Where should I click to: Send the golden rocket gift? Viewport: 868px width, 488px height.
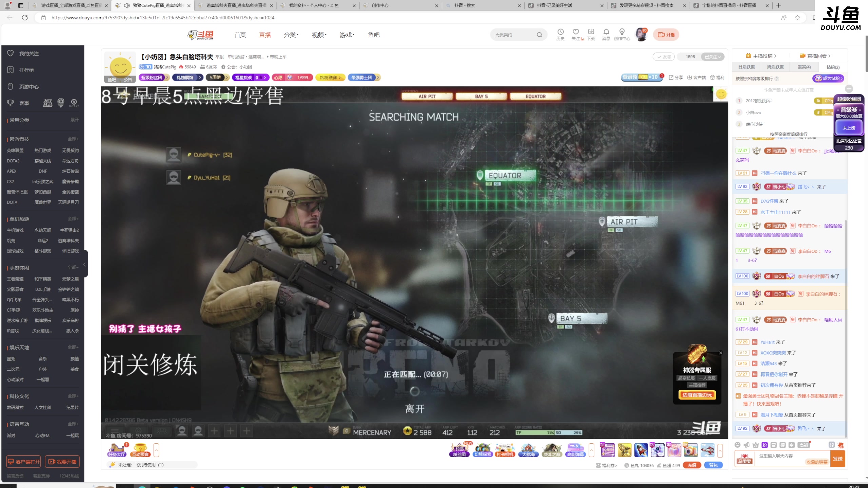[624, 450]
